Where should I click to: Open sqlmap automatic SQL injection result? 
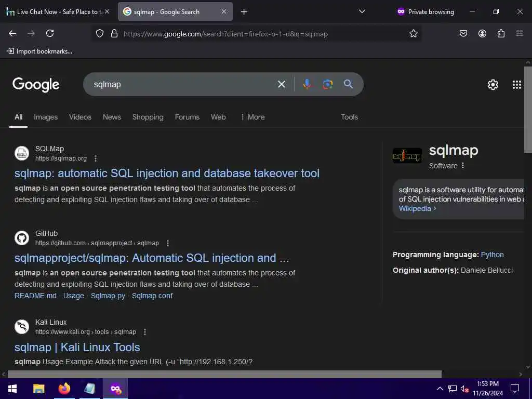(x=167, y=174)
